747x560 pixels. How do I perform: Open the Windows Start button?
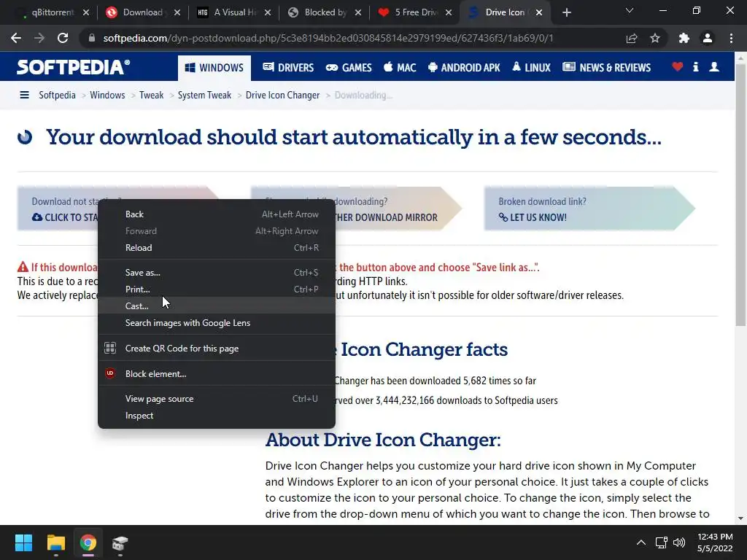coord(23,542)
